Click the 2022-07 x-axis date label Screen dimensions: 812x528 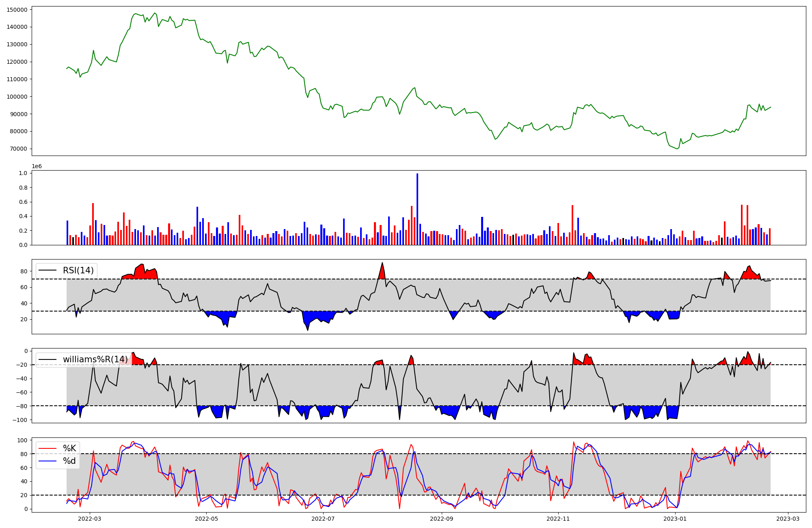(323, 519)
